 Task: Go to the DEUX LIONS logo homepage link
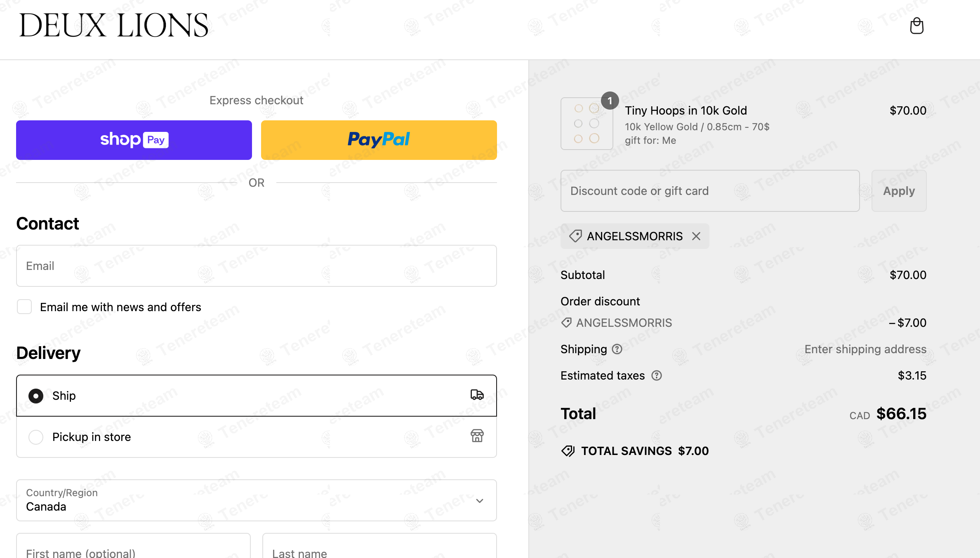113,26
